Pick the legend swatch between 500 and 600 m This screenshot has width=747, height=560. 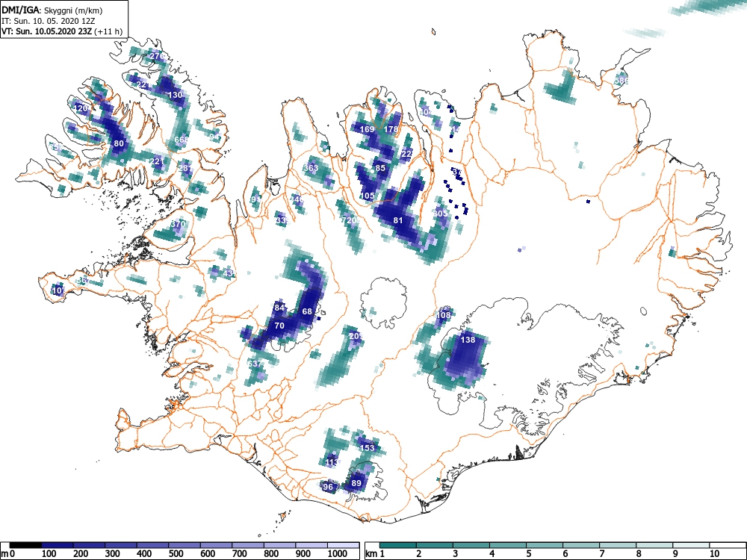185,545
